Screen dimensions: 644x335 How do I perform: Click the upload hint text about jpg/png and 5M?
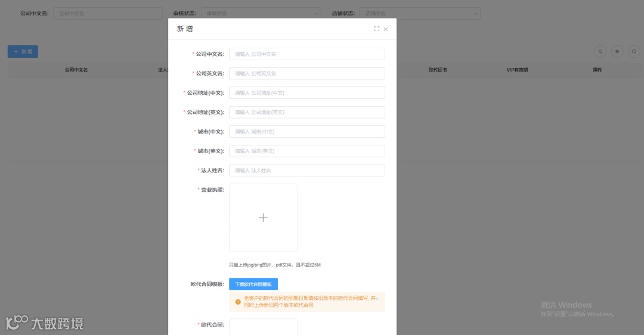click(275, 265)
